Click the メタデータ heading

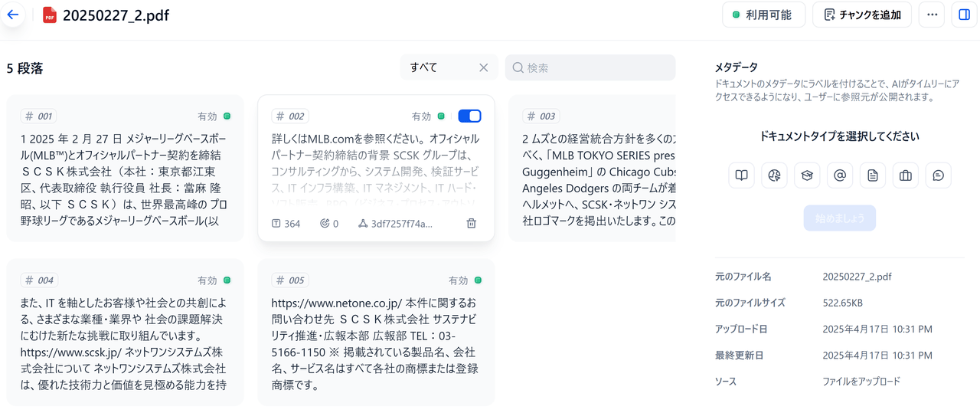point(736,67)
